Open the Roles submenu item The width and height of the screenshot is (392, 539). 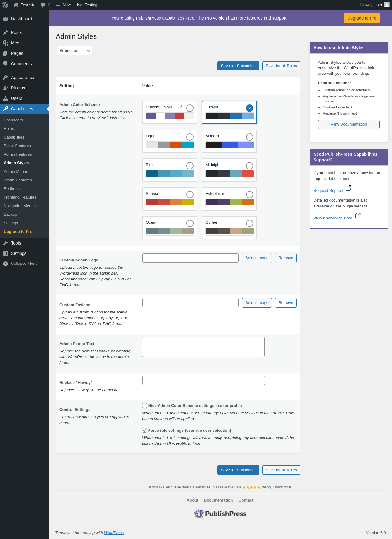click(9, 129)
